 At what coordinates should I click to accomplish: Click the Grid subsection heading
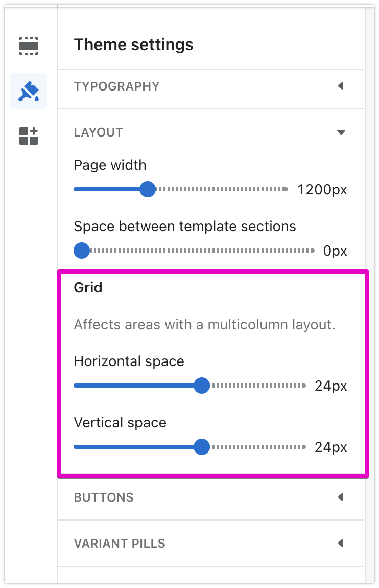[x=88, y=288]
